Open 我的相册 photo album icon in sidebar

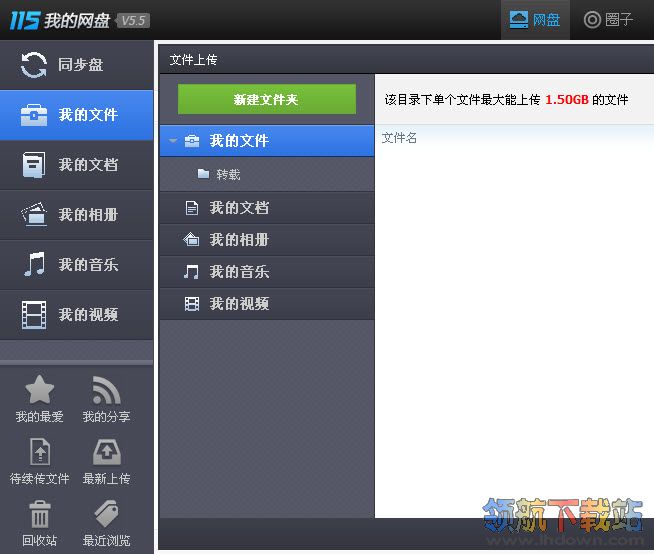point(34,214)
